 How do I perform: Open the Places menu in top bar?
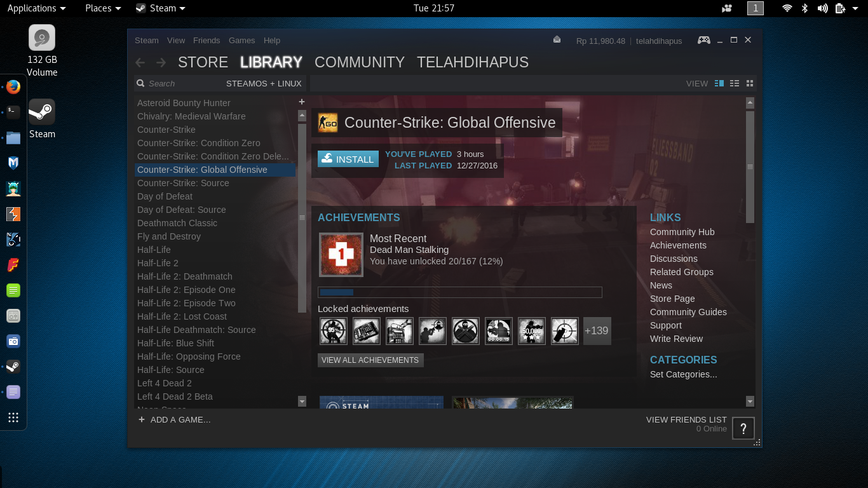click(103, 8)
